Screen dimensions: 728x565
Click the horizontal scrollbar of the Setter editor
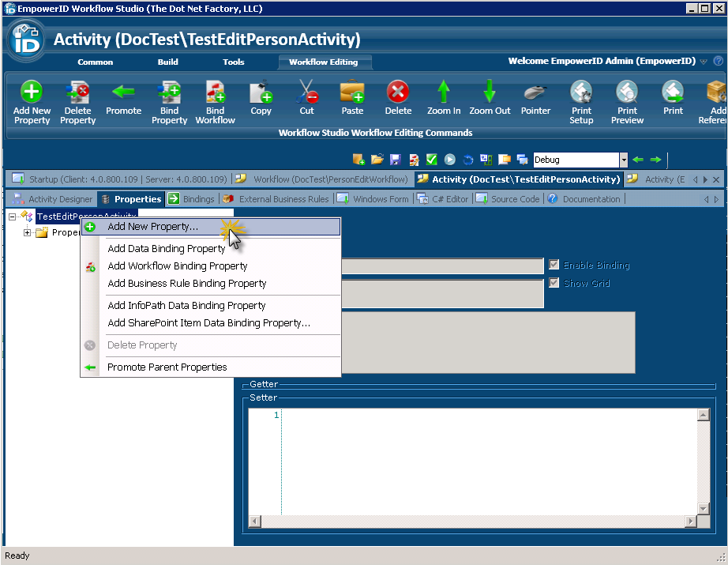coord(474,522)
